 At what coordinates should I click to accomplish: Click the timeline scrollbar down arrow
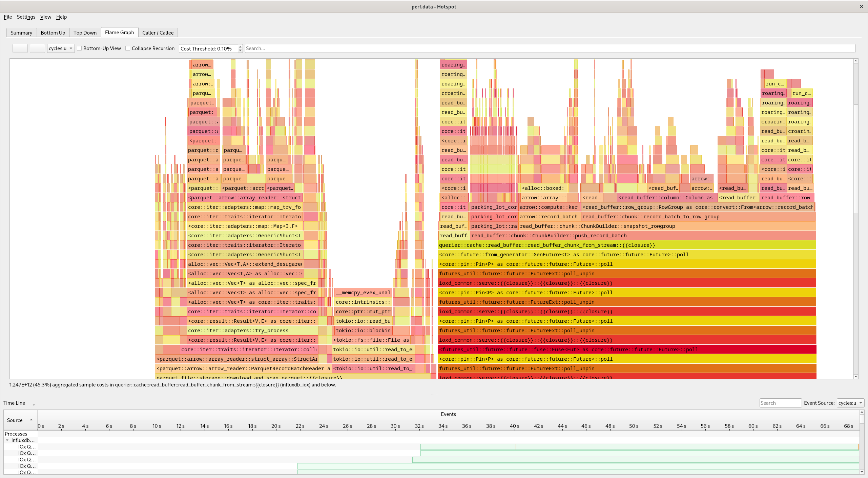(862, 472)
